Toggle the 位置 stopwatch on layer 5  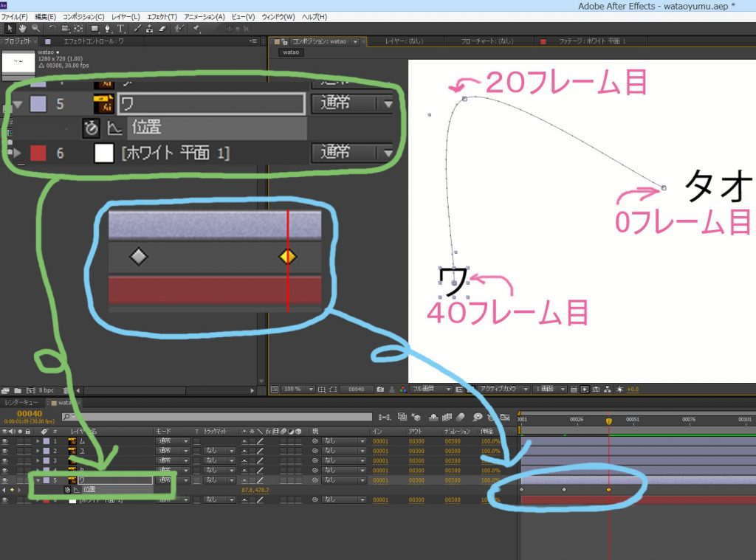[x=67, y=490]
